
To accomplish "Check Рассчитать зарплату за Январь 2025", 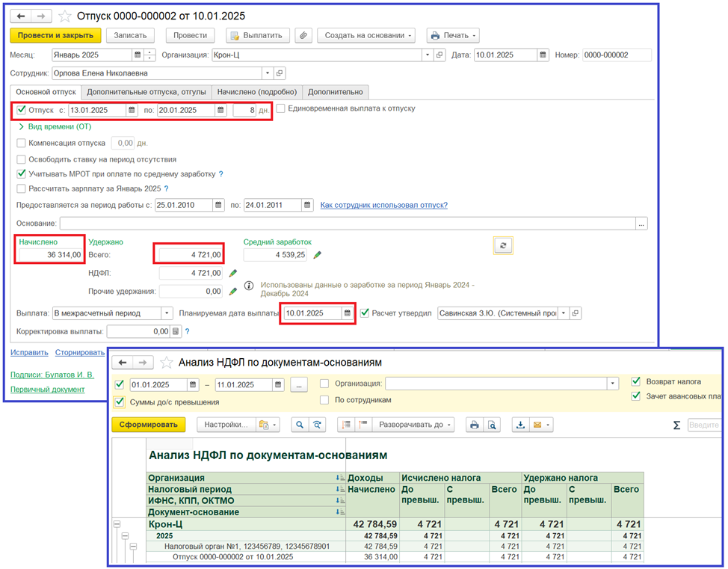I will [21, 188].
